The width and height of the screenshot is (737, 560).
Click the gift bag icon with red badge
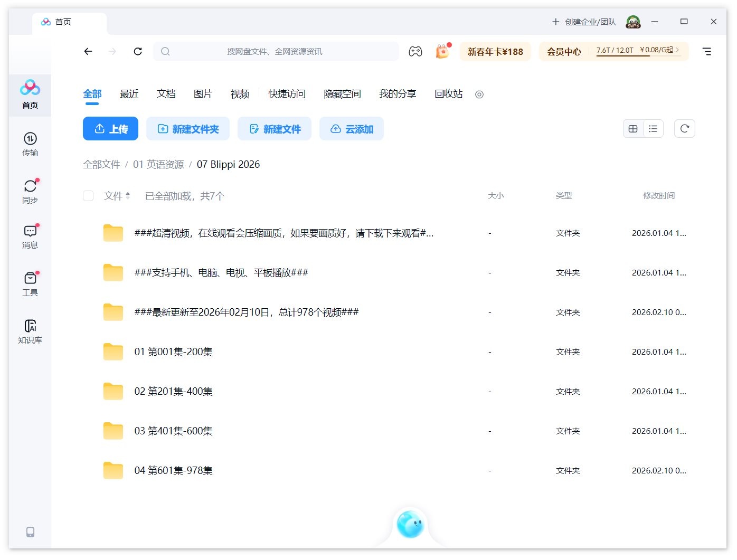point(442,51)
